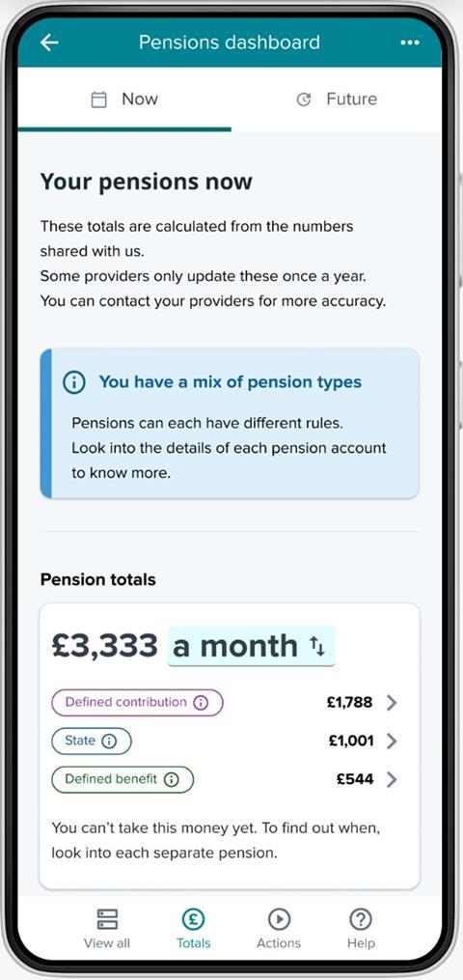
Task: Click the info icon beside Defined benefit
Action: click(x=171, y=779)
